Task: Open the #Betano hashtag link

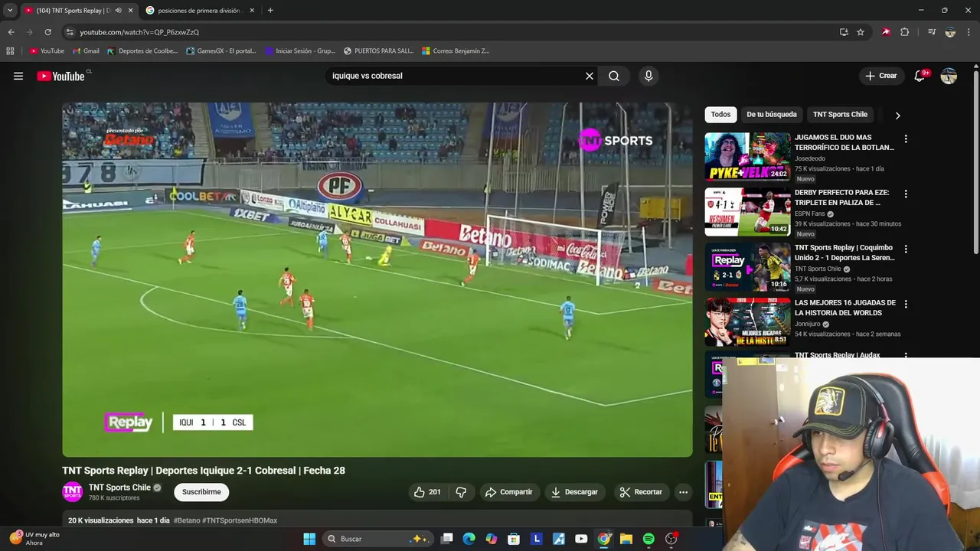Action: pos(187,520)
